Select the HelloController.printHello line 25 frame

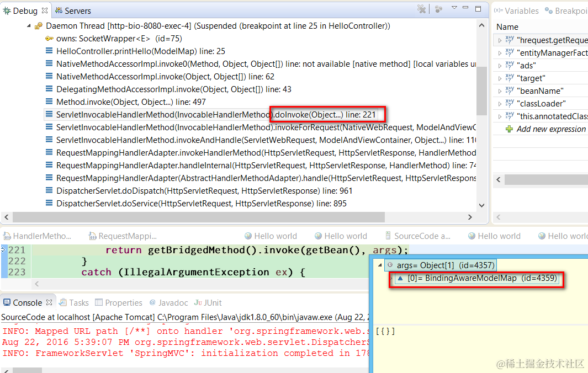pyautogui.click(x=141, y=51)
